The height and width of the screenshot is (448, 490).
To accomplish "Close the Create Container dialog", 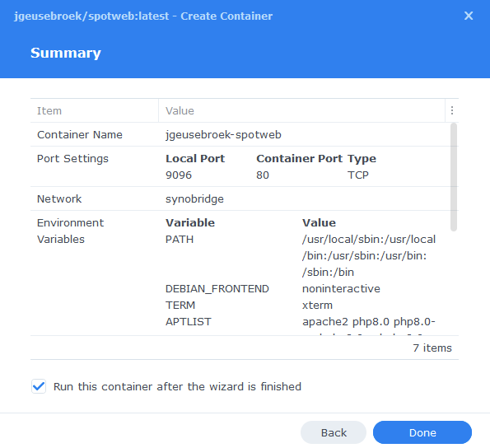I will tap(468, 16).
